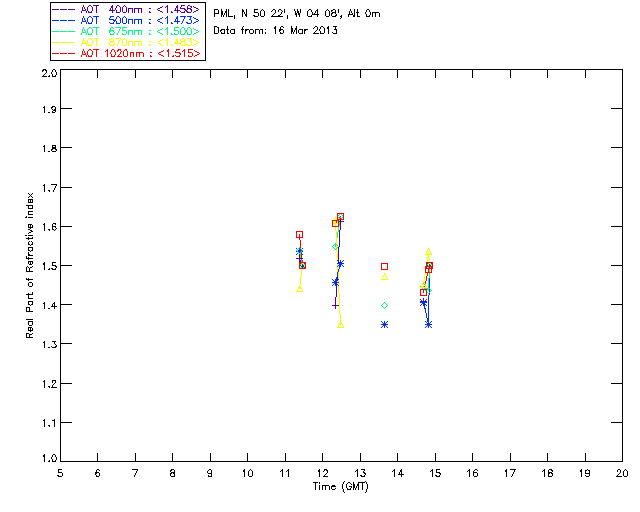Click the y-axis tick label 1.2
The height and width of the screenshot is (512, 640).
(49, 384)
